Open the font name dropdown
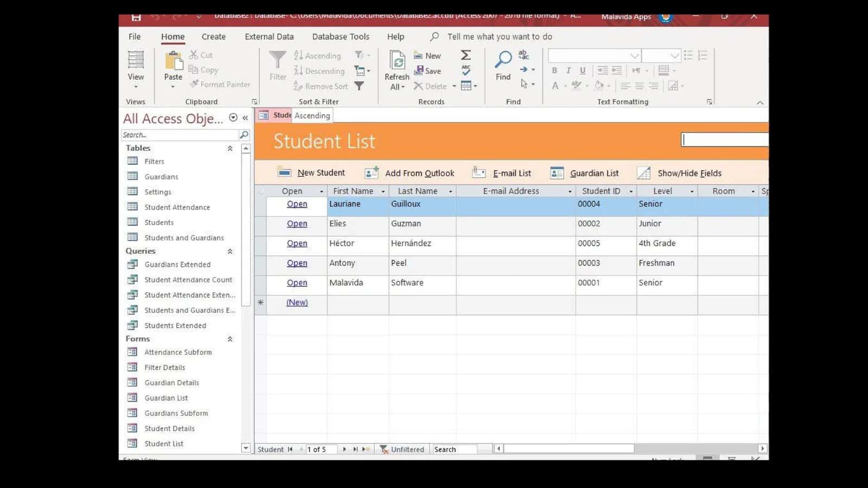This screenshot has height=488, width=868. 634,56
